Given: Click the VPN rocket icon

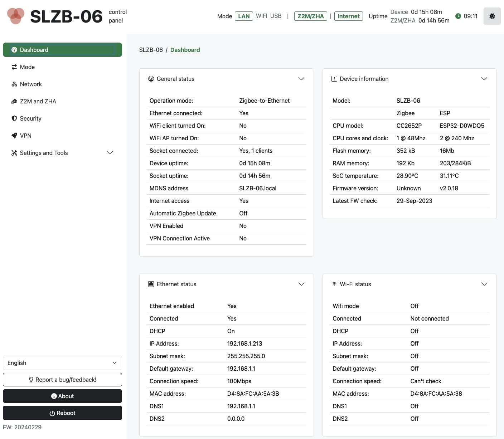Looking at the screenshot, I should coord(14,136).
